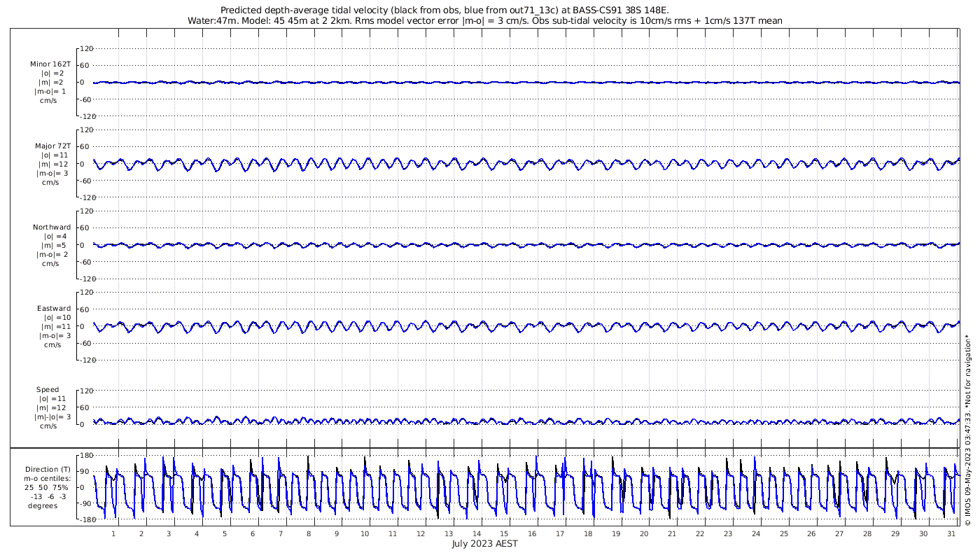Click the "180" tick on Direction axis
This screenshot has width=980, height=560.
87,456
